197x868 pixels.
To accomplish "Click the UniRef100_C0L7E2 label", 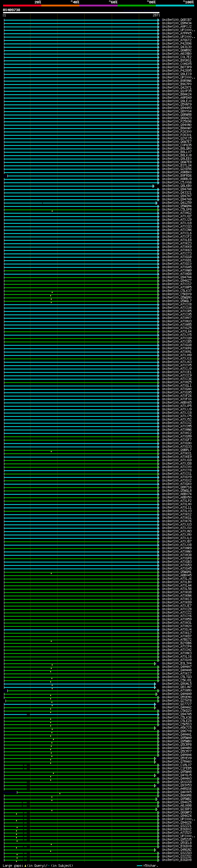I will coord(177,57).
